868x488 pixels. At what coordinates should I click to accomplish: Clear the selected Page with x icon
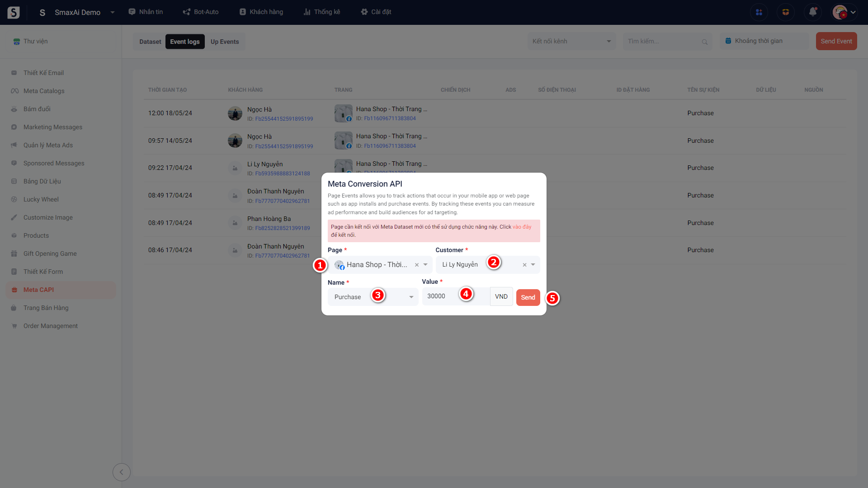(417, 265)
